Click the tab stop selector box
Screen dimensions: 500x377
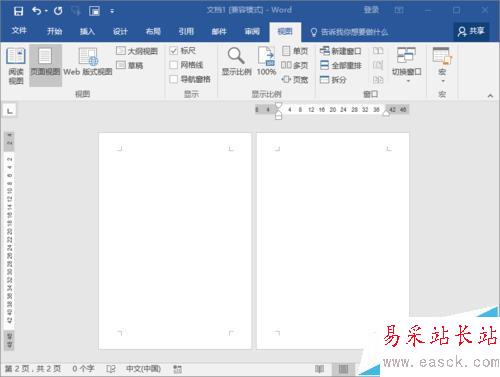(x=10, y=110)
